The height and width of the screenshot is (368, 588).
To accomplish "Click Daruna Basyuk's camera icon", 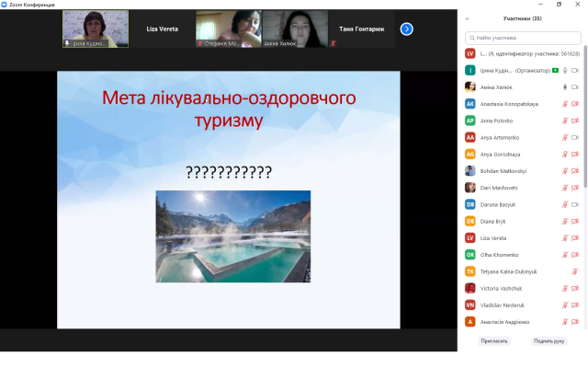I will pyautogui.click(x=575, y=204).
